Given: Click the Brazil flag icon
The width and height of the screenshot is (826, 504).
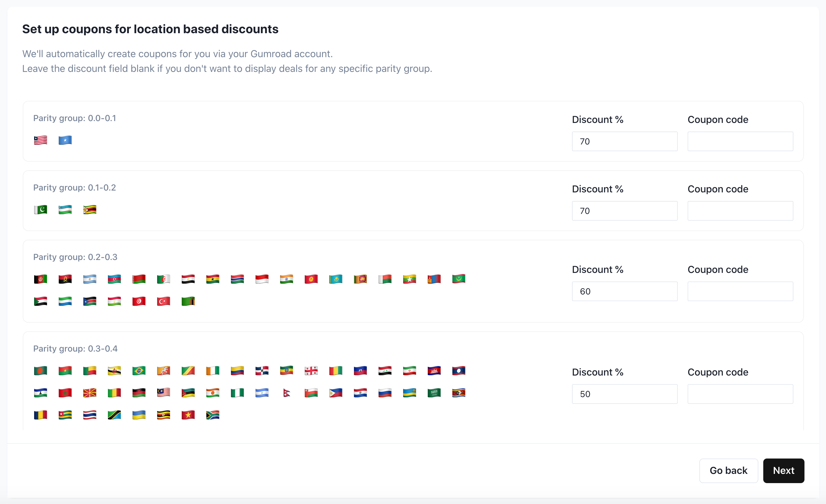Looking at the screenshot, I should [139, 371].
